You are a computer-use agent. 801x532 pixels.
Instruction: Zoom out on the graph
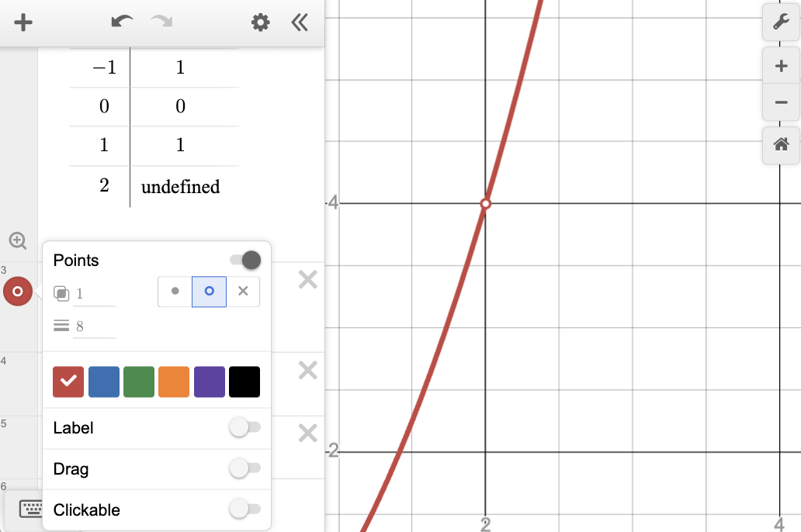781,103
